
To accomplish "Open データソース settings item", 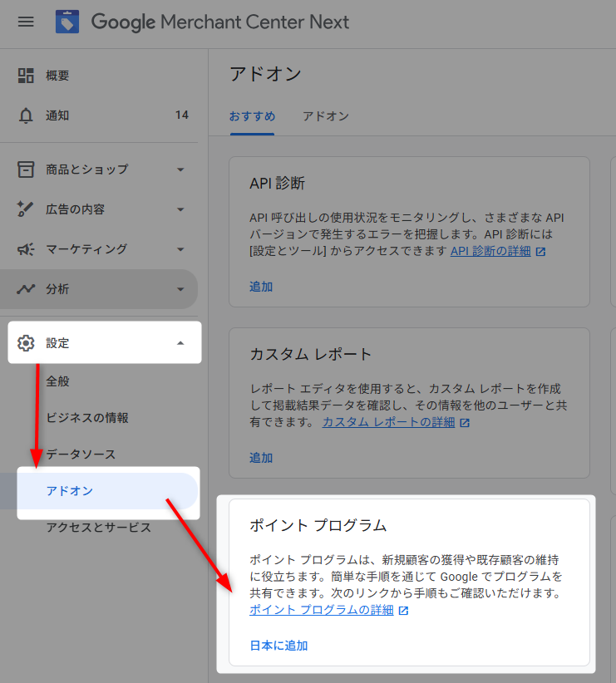I will pos(81,455).
